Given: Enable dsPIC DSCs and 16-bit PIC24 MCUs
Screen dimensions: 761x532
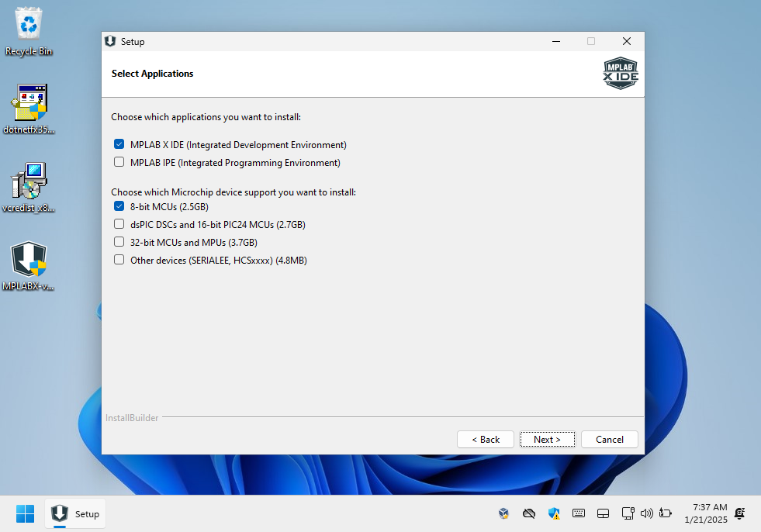Looking at the screenshot, I should [119, 224].
